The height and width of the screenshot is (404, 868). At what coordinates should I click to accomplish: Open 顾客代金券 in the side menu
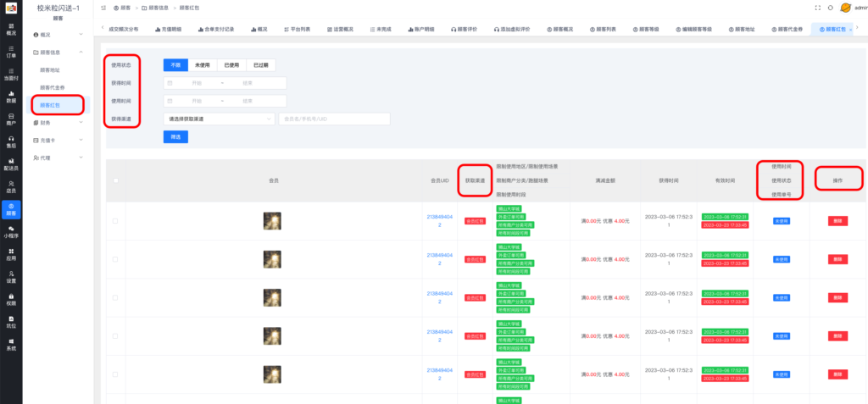[x=53, y=87]
